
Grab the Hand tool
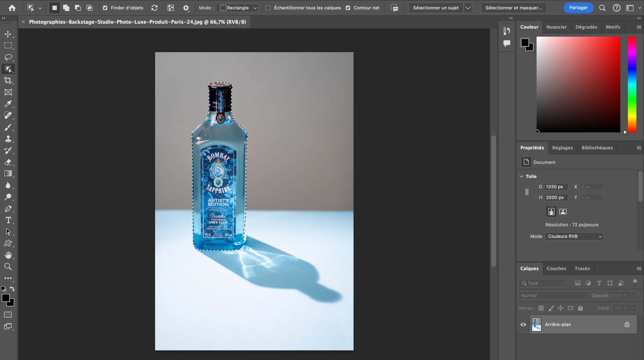pos(8,255)
